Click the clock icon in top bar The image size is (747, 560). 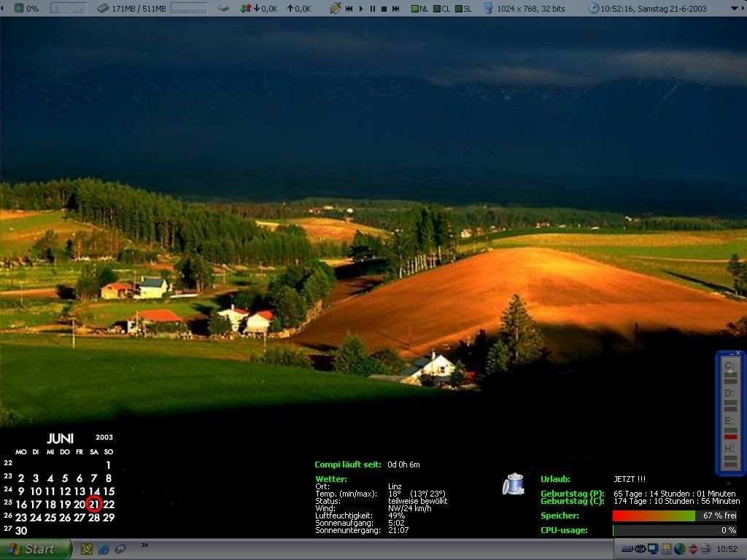[x=594, y=9]
